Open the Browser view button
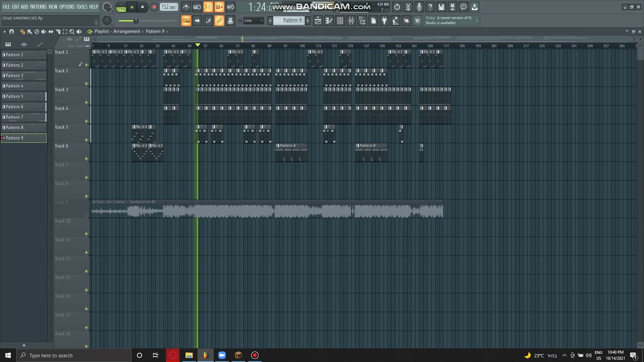Image resolution: width=644 pixels, height=362 pixels. tap(362, 21)
